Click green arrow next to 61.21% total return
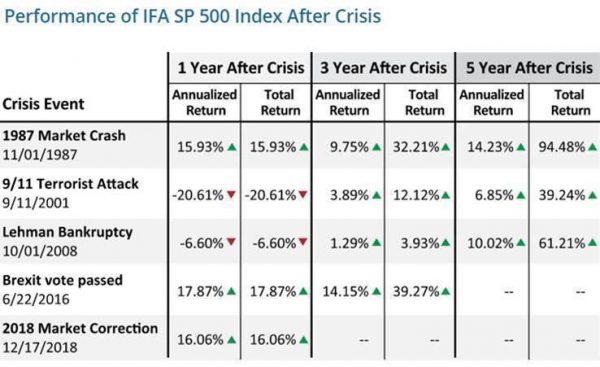This screenshot has width=600, height=367. pyautogui.click(x=592, y=243)
